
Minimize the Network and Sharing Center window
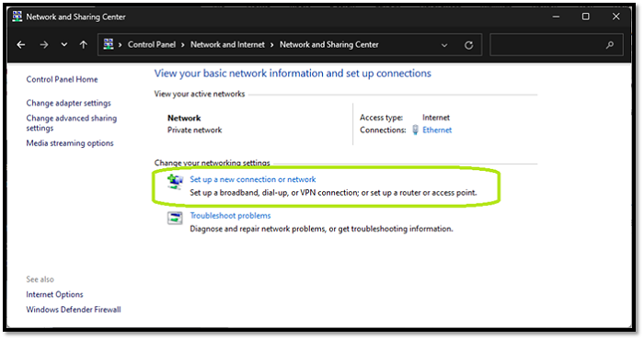[x=556, y=17]
